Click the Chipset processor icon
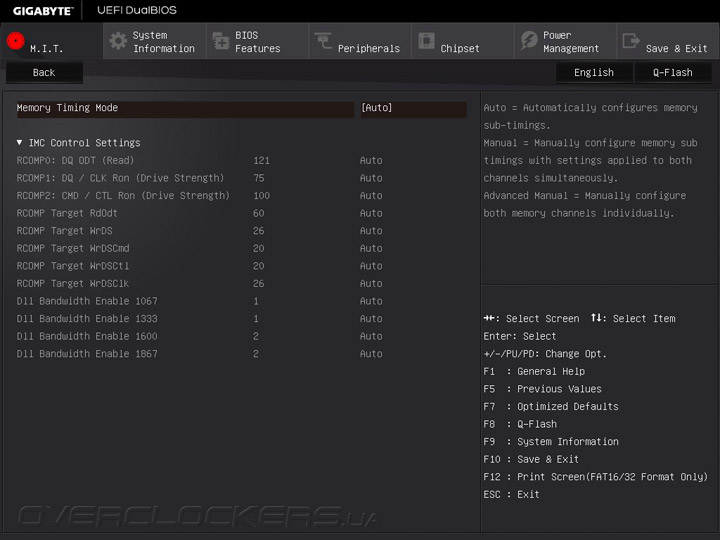The width and height of the screenshot is (720, 540). (x=426, y=41)
